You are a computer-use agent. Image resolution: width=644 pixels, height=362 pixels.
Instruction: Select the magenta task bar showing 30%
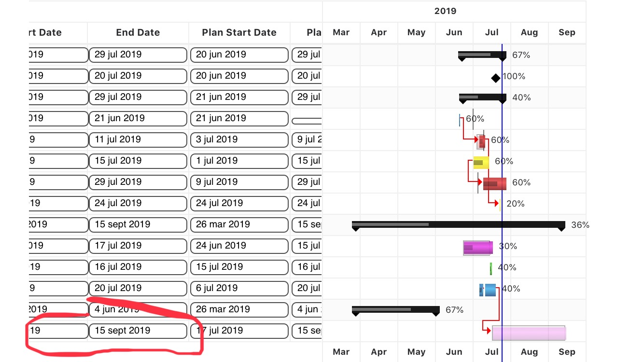pos(477,247)
